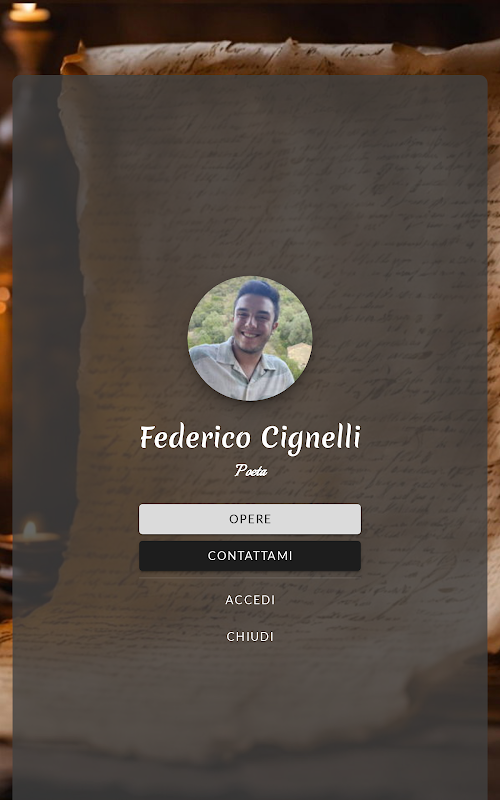This screenshot has width=500, height=800.
Task: Close the menu with CHIUDI
Action: point(250,636)
